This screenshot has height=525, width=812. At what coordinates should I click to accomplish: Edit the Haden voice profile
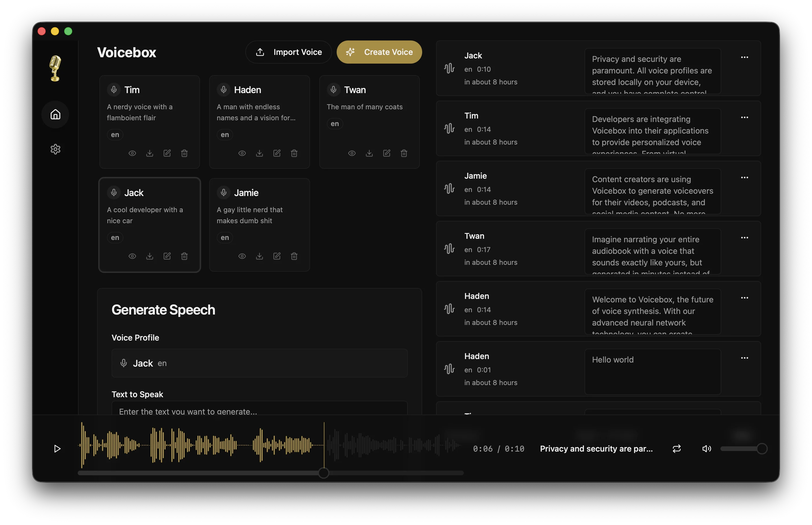[277, 153]
